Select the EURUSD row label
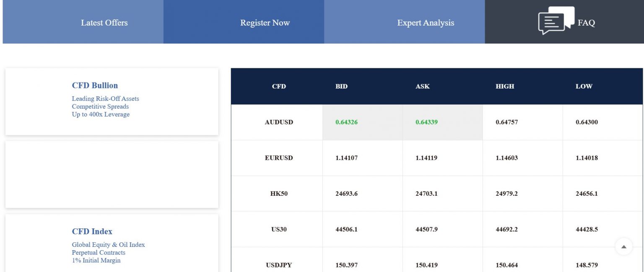This screenshot has height=272, width=644. pos(279,158)
